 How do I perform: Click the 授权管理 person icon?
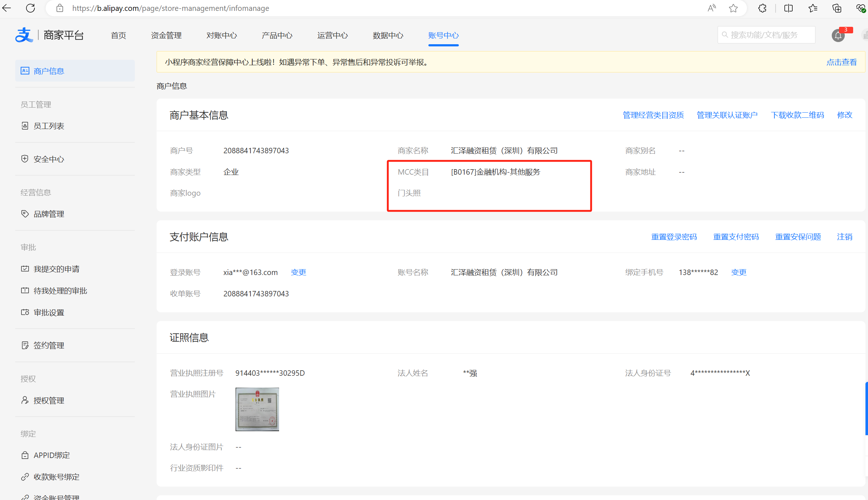[x=25, y=400]
